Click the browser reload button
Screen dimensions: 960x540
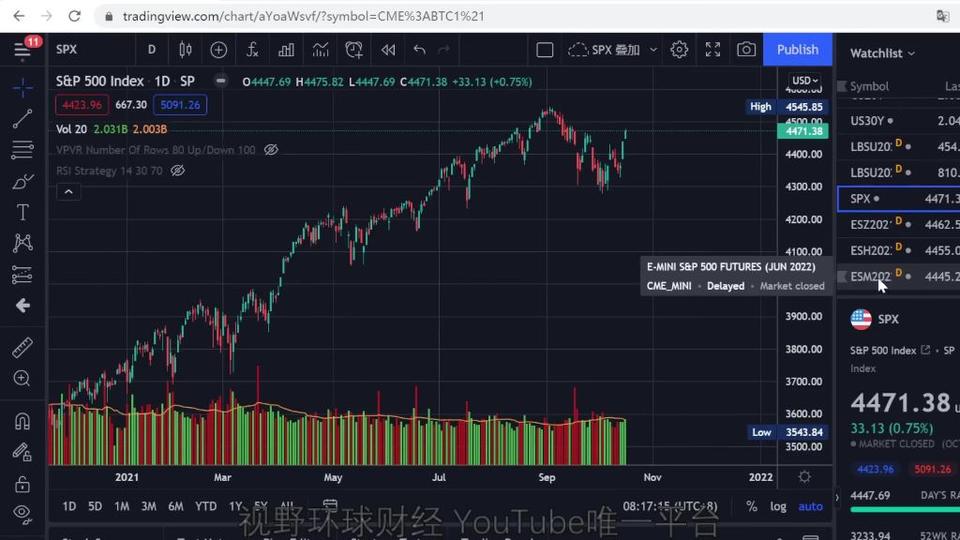click(x=74, y=16)
